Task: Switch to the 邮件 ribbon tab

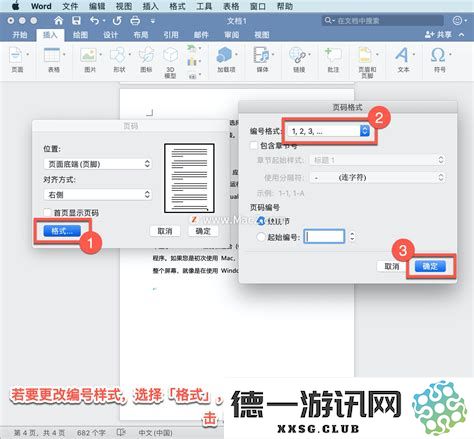Action: pos(201,35)
